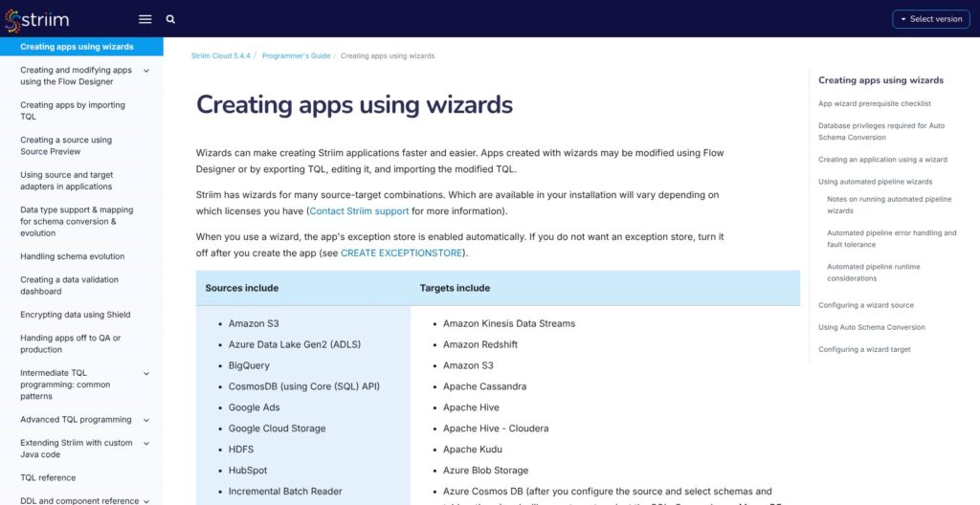Jump to Using Auto Schema Conversion

(871, 327)
